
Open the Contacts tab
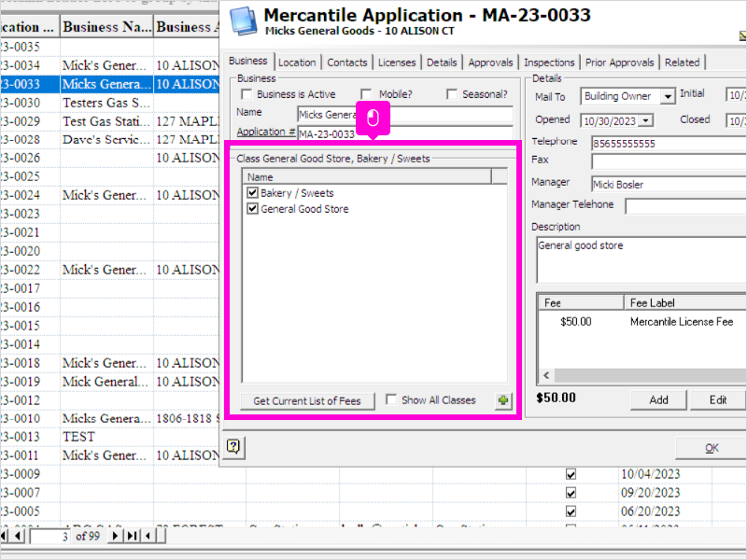coord(347,63)
